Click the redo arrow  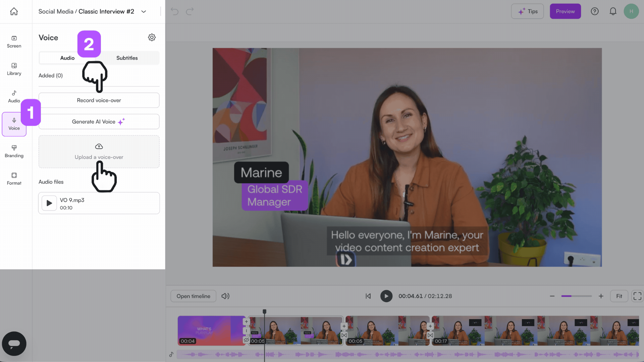point(190,11)
